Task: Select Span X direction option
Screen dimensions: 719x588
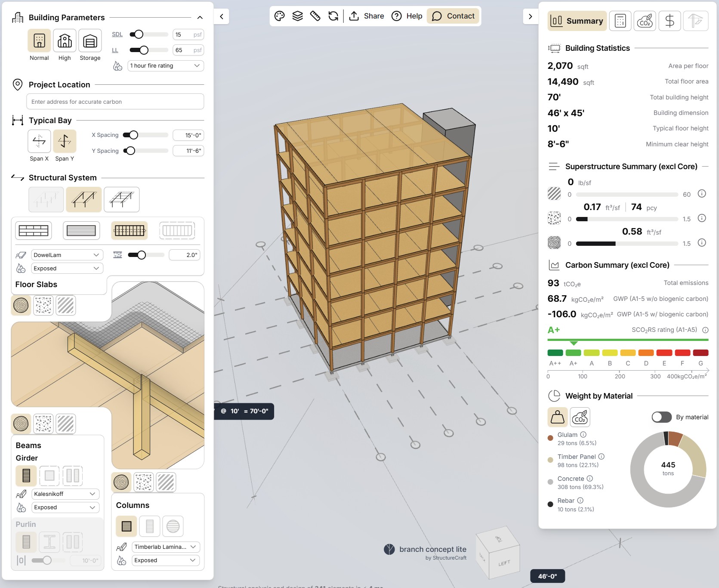Action: (39, 141)
